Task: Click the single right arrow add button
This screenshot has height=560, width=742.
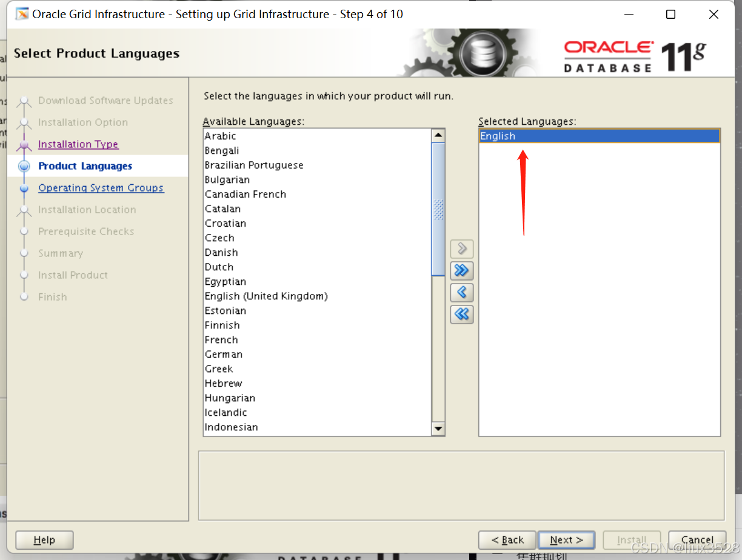Action: [x=462, y=248]
